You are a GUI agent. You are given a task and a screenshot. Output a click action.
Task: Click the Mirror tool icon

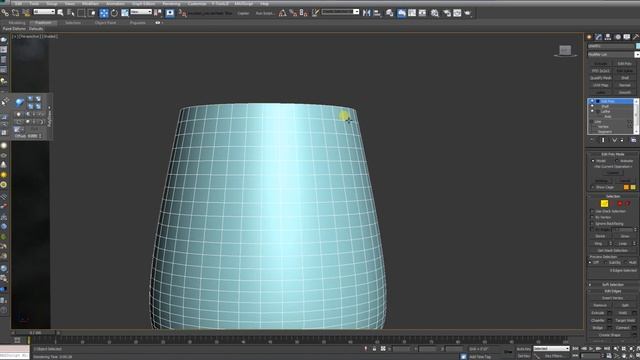coord(367,13)
